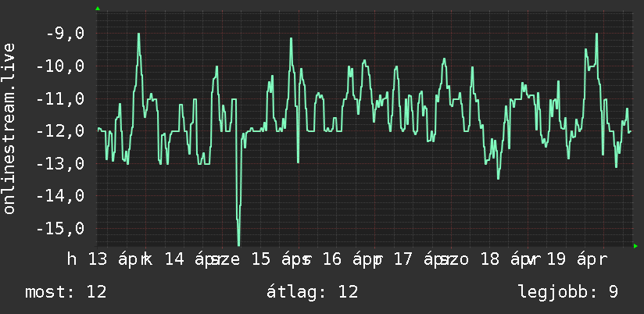Click the y-axis label -15,0
The height and width of the screenshot is (314, 644).
(x=61, y=229)
